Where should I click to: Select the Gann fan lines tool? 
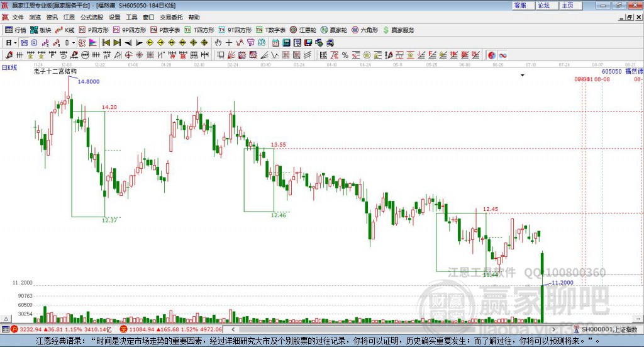231,55
